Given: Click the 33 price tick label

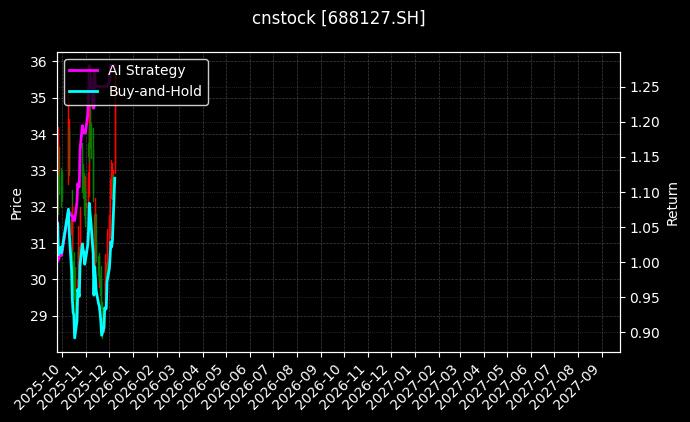Looking at the screenshot, I should coord(36,171).
